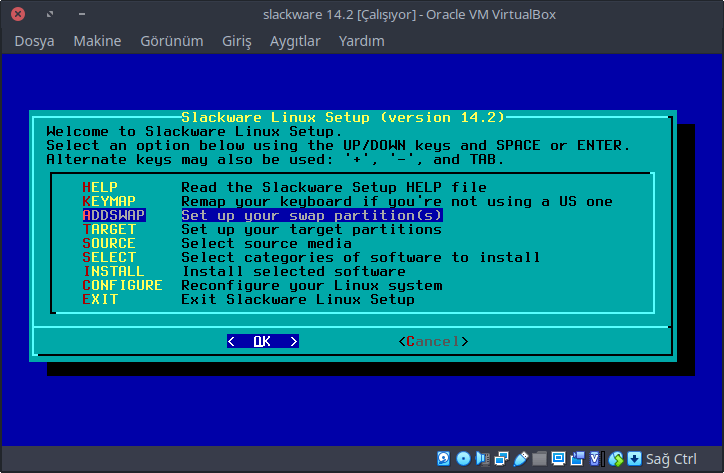Click the video capture status icon

[x=577, y=459]
